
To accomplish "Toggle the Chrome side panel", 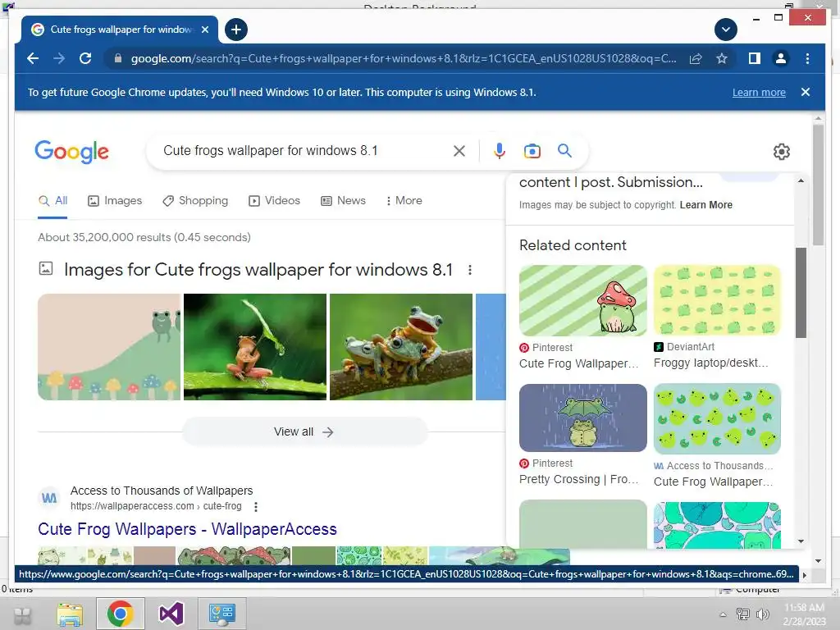I will (x=755, y=58).
